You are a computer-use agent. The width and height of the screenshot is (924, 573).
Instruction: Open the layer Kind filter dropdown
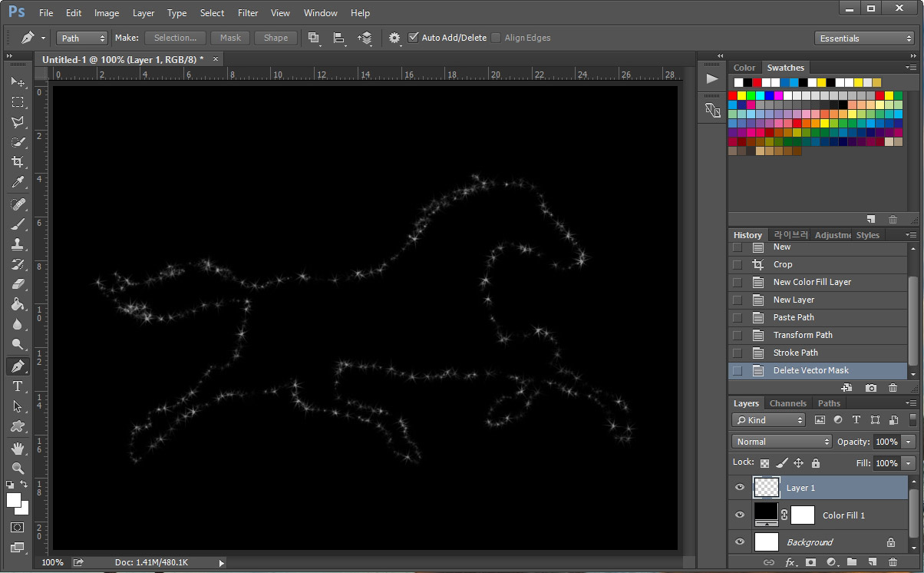pyautogui.click(x=768, y=420)
